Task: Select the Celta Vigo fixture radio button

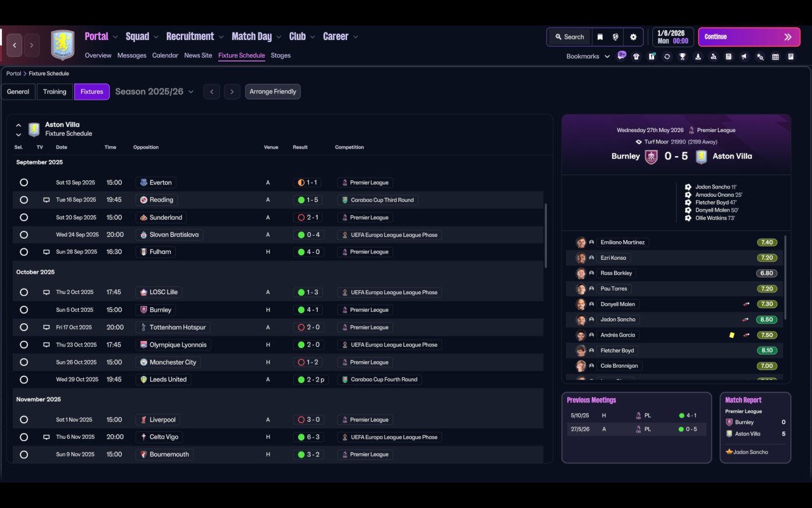Action: [x=23, y=437]
